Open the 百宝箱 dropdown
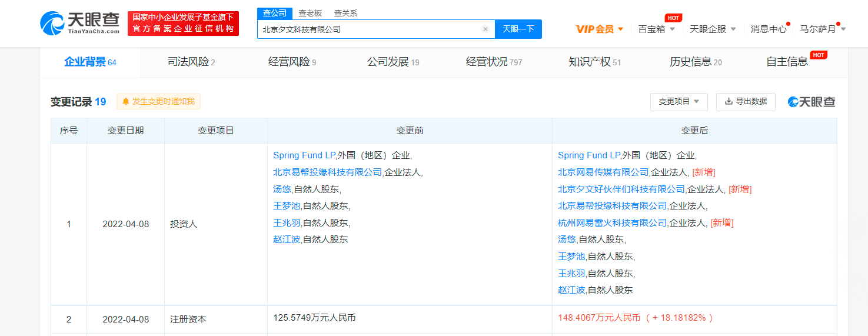This screenshot has width=868, height=336. (x=657, y=29)
